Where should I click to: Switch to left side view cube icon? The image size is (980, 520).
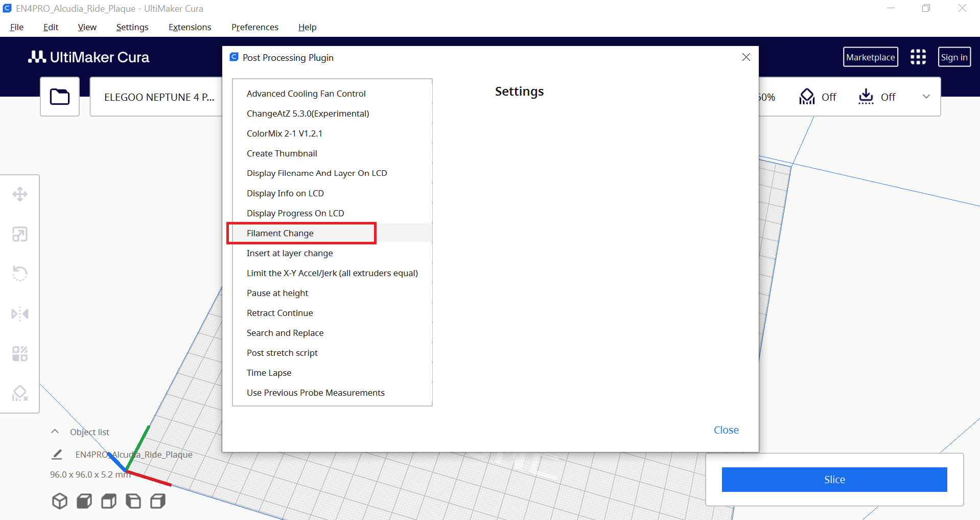coord(133,501)
